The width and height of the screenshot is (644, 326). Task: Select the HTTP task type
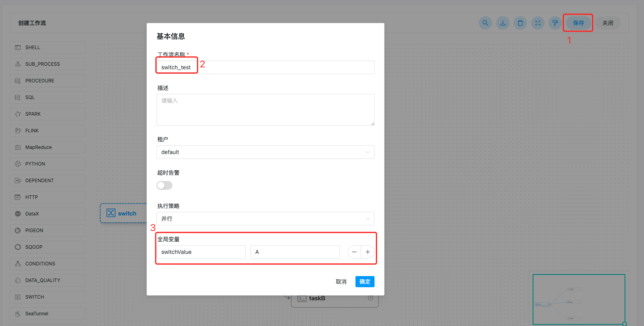(48, 197)
